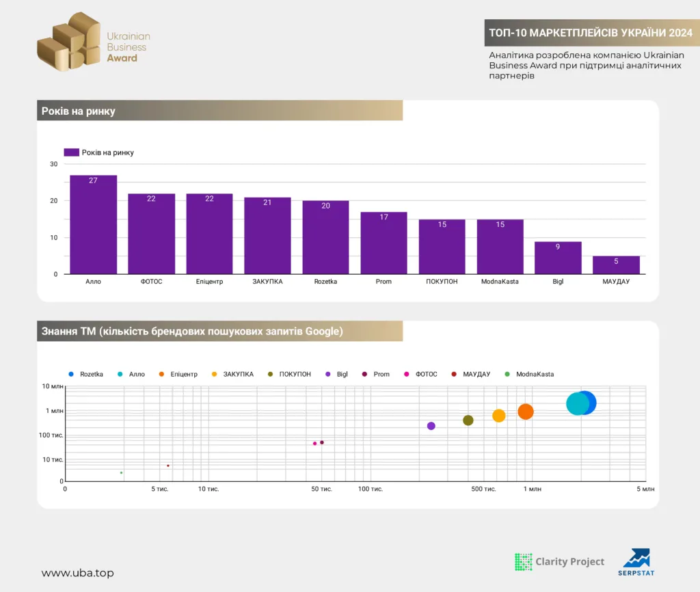The width and height of the screenshot is (700, 592).
Task: Click the Clarity Project green logo icon
Action: (x=523, y=562)
